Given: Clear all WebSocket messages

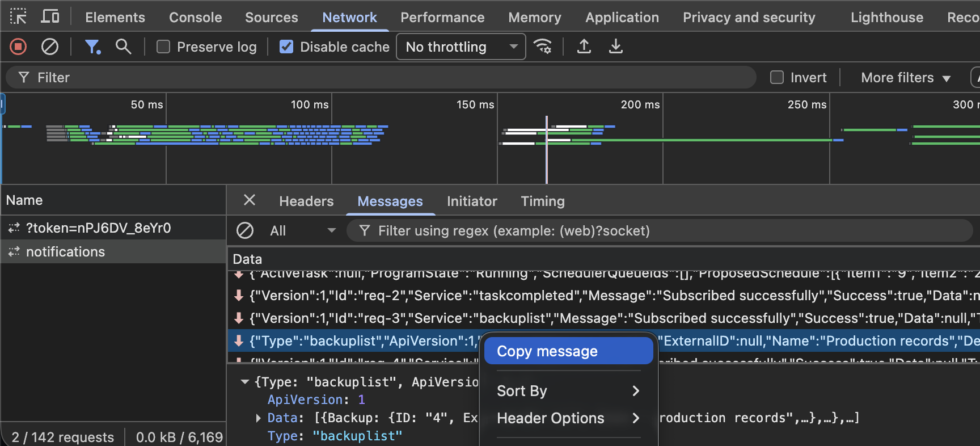Looking at the screenshot, I should click(x=245, y=231).
